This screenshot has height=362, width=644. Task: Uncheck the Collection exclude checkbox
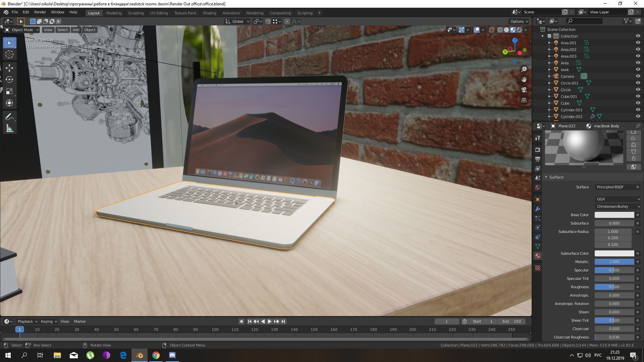click(x=549, y=36)
